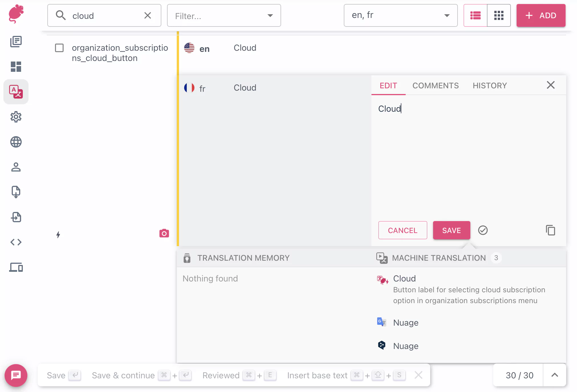Click the lightning bolt auto-translate icon
Viewport: 577px width, 392px height.
pos(58,235)
